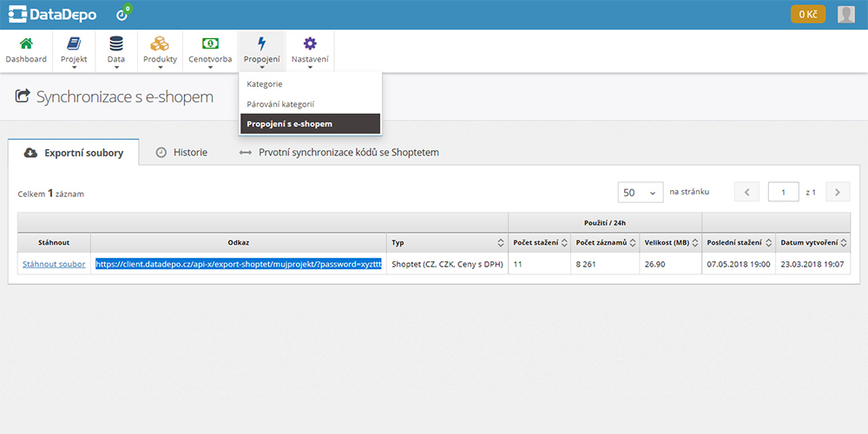868x434 pixels.
Task: Open the 50 per page dropdown
Action: pyautogui.click(x=641, y=192)
